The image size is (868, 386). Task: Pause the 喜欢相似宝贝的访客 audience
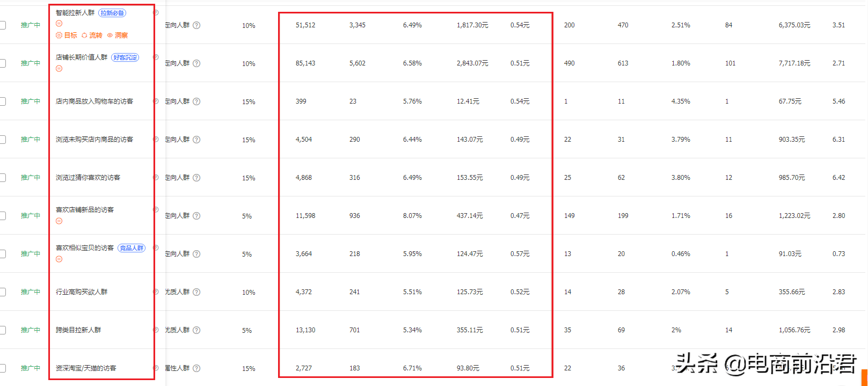(59, 259)
